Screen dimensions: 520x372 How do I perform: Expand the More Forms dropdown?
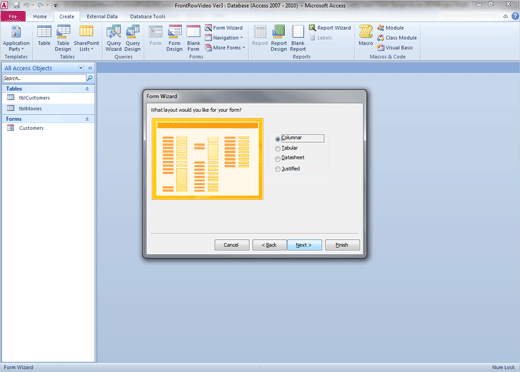[225, 48]
